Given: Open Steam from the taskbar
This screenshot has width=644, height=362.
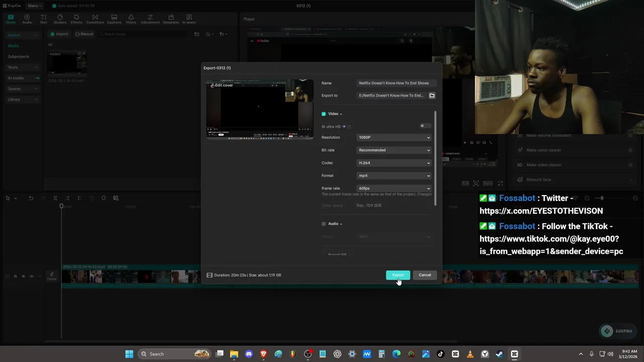Looking at the screenshot, I should (499, 354).
